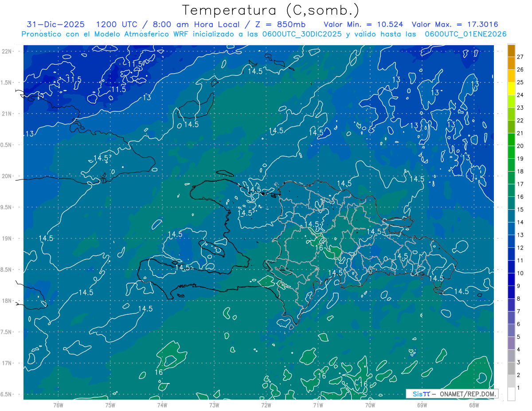532x411 pixels.
Task: Click green legend swatch between 20 and 21
Action: (x=511, y=140)
